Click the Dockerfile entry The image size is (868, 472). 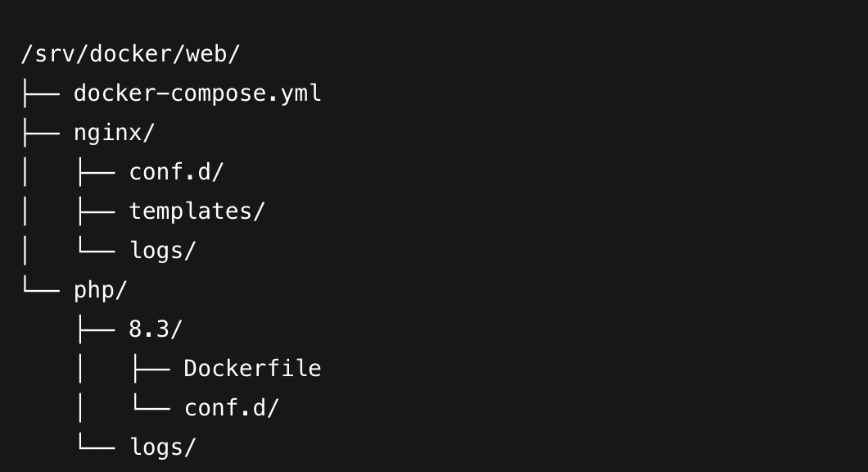[x=252, y=369]
